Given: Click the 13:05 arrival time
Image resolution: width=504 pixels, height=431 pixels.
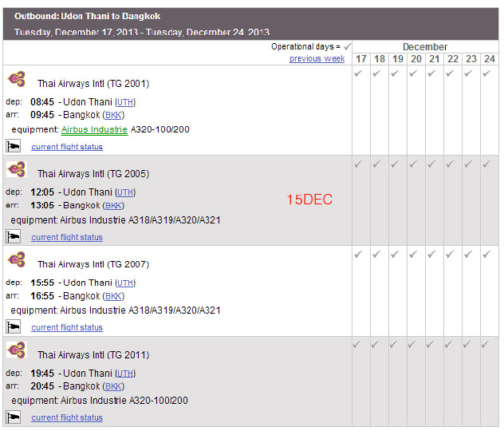Looking at the screenshot, I should pos(42,205).
